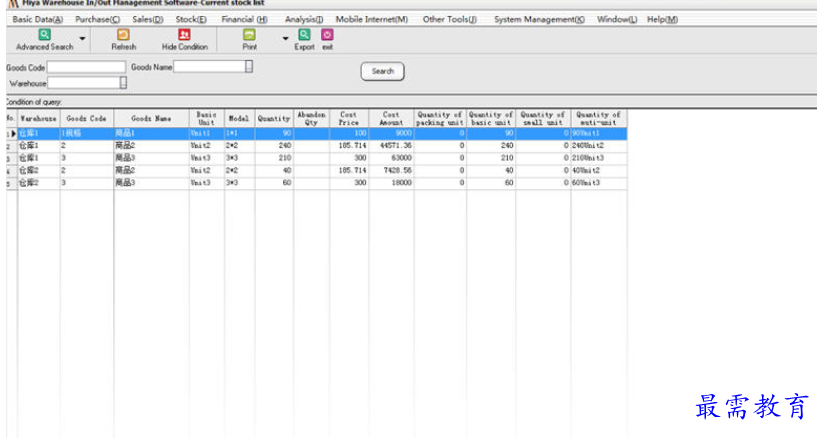Click the Goods Code input field
Image resolution: width=817 pixels, height=438 pixels.
point(86,67)
